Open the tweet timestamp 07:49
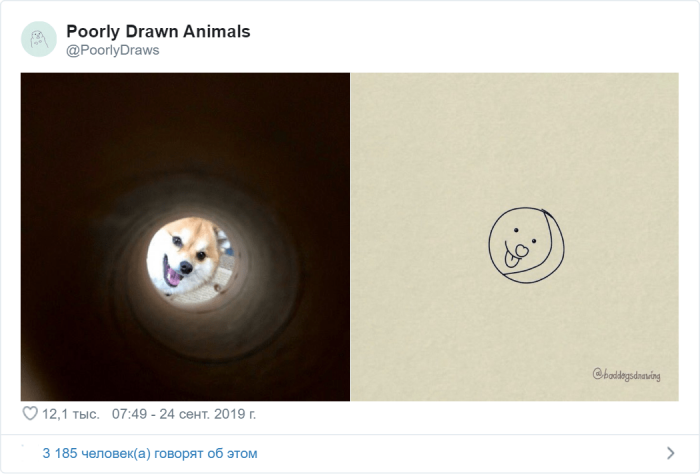700x474 pixels. pyautogui.click(x=132, y=414)
